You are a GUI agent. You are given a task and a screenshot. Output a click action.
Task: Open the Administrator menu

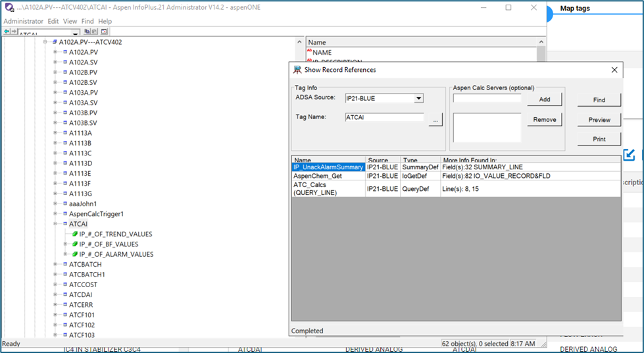pyautogui.click(x=24, y=21)
